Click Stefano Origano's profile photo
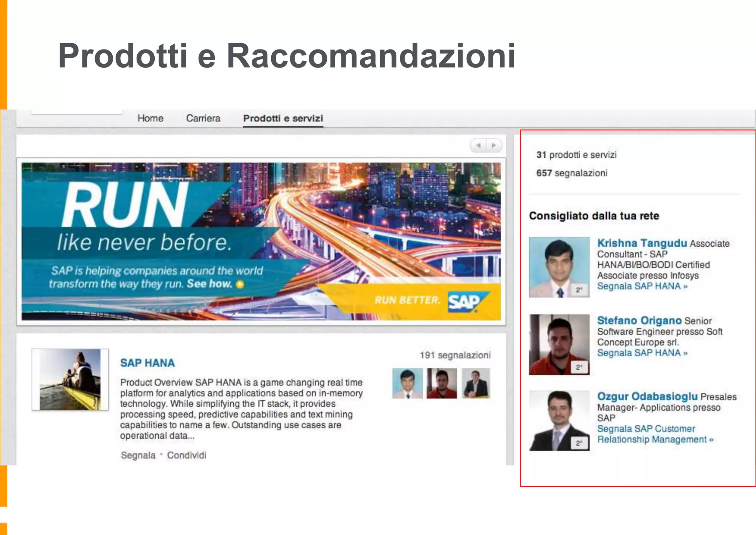The width and height of the screenshot is (756, 535). (559, 344)
